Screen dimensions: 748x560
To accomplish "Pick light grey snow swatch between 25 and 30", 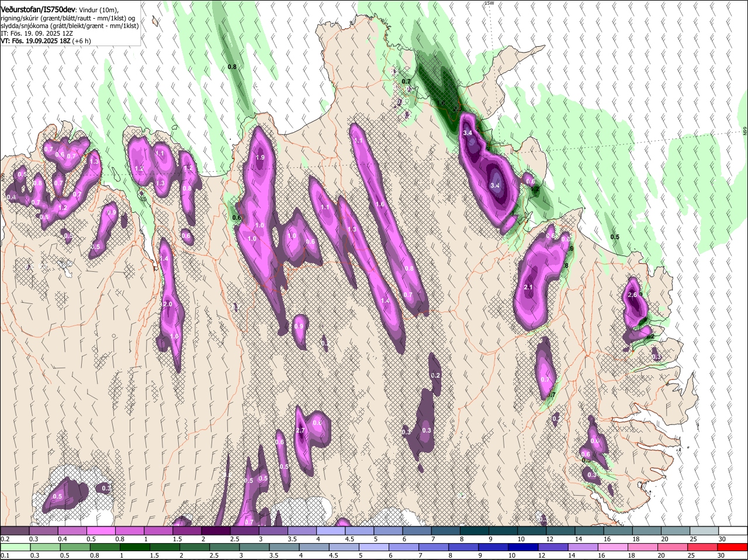I will pyautogui.click(x=705, y=530).
